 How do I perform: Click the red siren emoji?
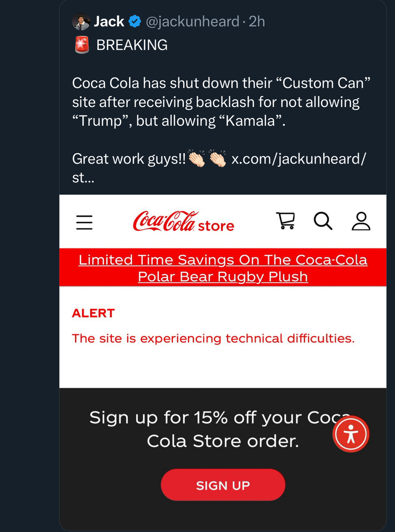(81, 45)
